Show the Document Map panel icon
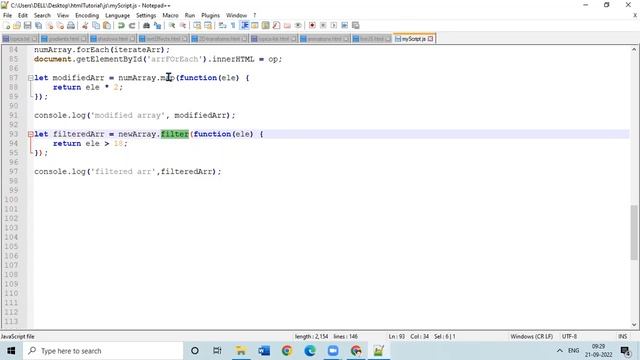Viewport: 640px width, 360px height. point(266,25)
